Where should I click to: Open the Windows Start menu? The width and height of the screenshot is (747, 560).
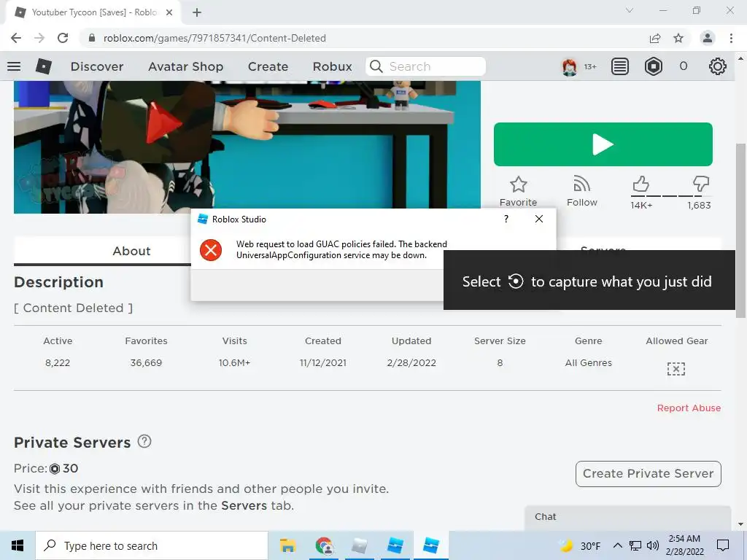(18, 545)
